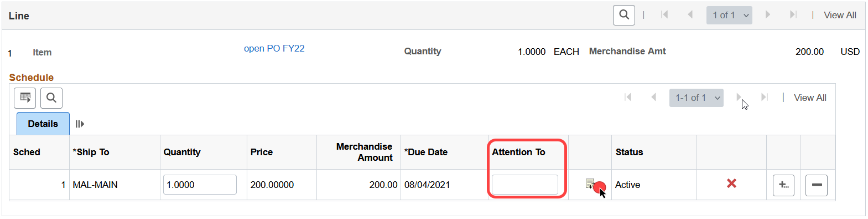This screenshot has height=219, width=868.
Task: Click the Attention To input field
Action: coord(524,185)
